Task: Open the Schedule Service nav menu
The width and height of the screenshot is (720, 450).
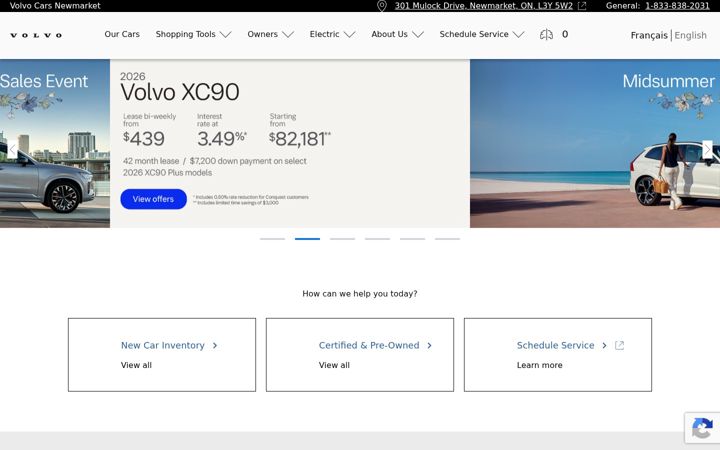Action: 474,34
